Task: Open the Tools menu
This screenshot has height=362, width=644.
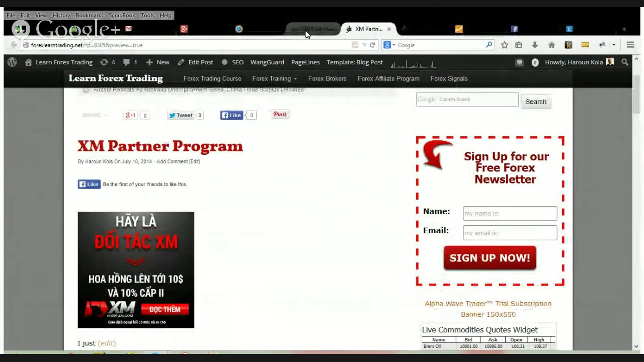Action: 147,16
